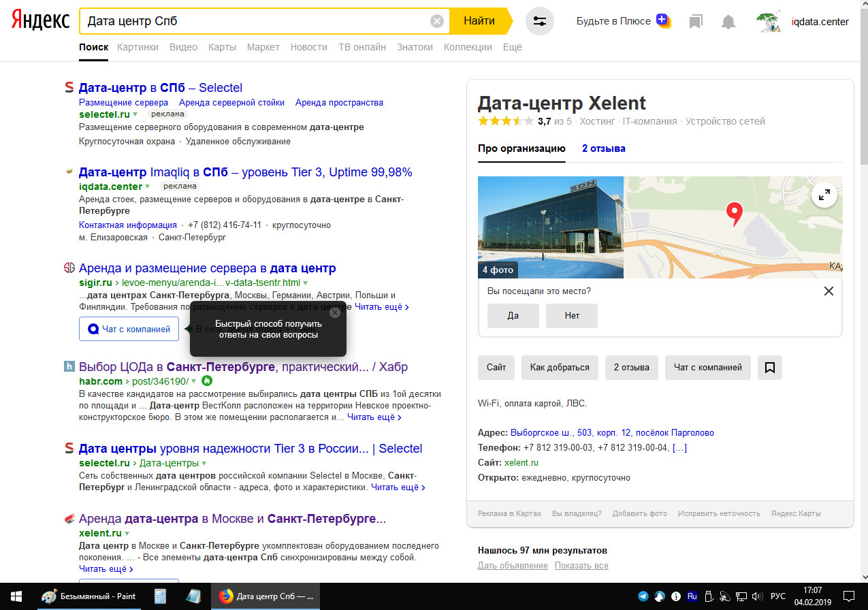Click the yellow Найти search button

click(479, 21)
